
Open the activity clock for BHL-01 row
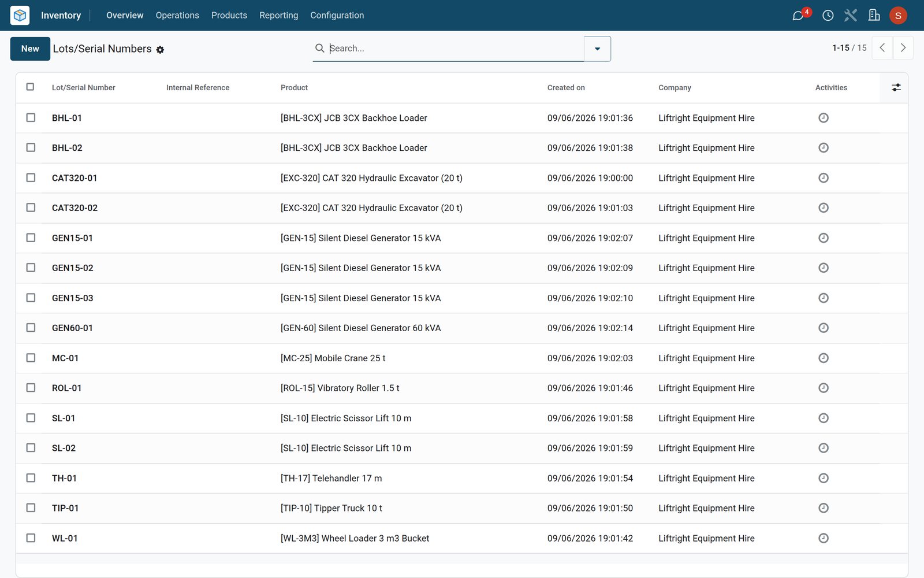point(824,118)
